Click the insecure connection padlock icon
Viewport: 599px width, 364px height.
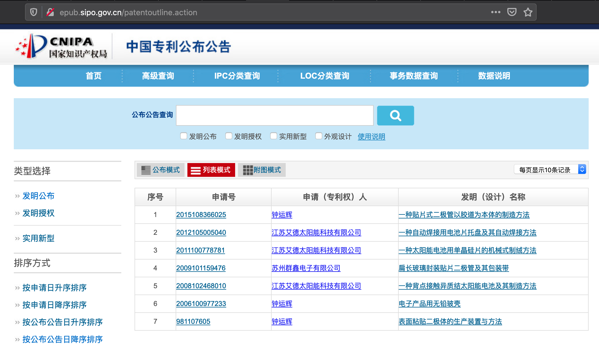(50, 12)
